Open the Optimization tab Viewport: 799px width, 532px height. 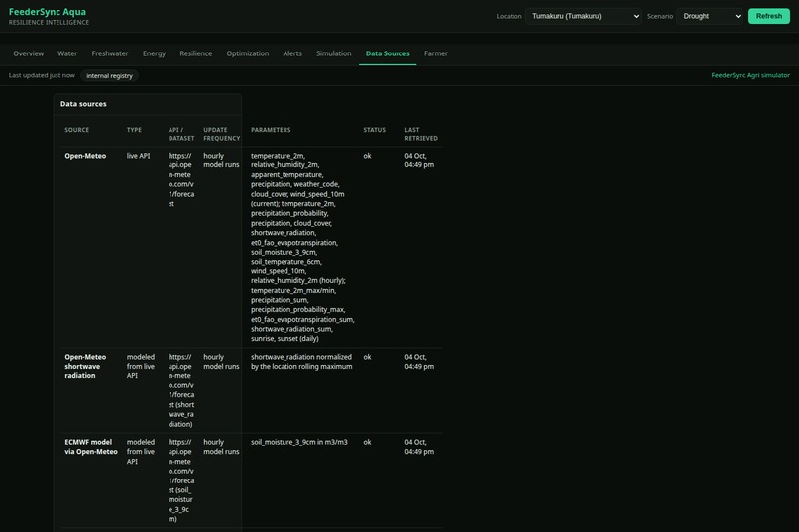pyautogui.click(x=248, y=53)
